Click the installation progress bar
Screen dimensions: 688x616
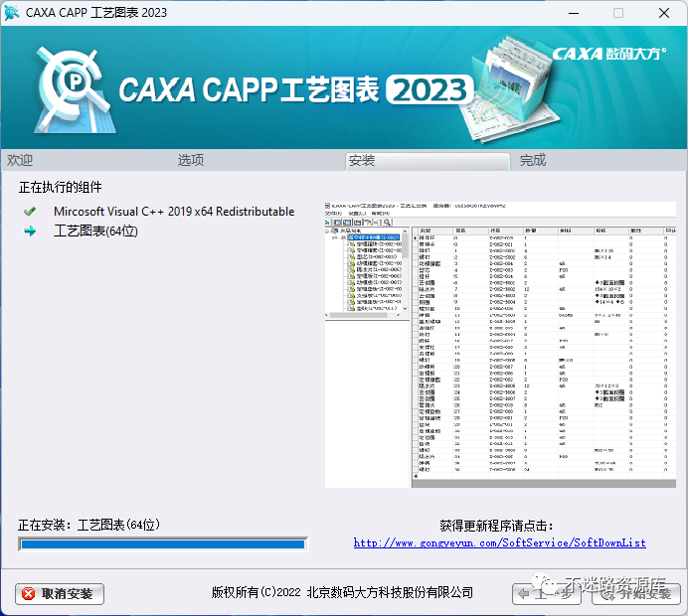pyautogui.click(x=163, y=544)
